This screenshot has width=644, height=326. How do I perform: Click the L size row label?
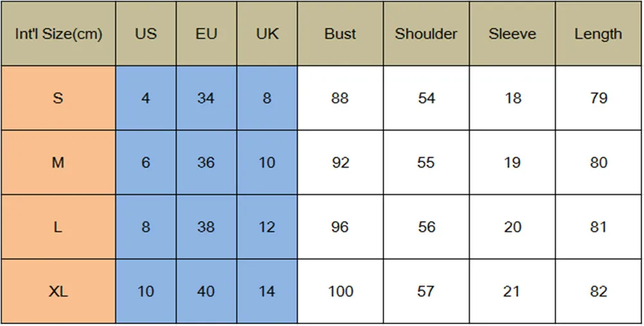(x=59, y=227)
